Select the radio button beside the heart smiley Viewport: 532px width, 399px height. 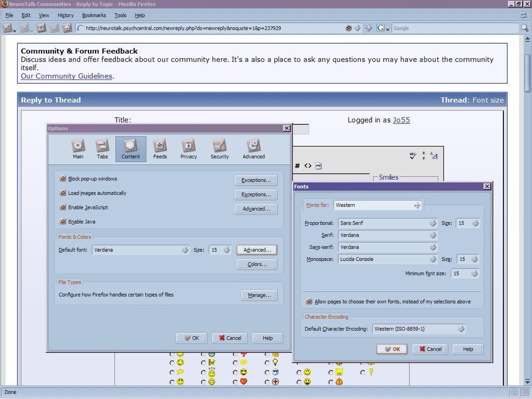(235, 382)
